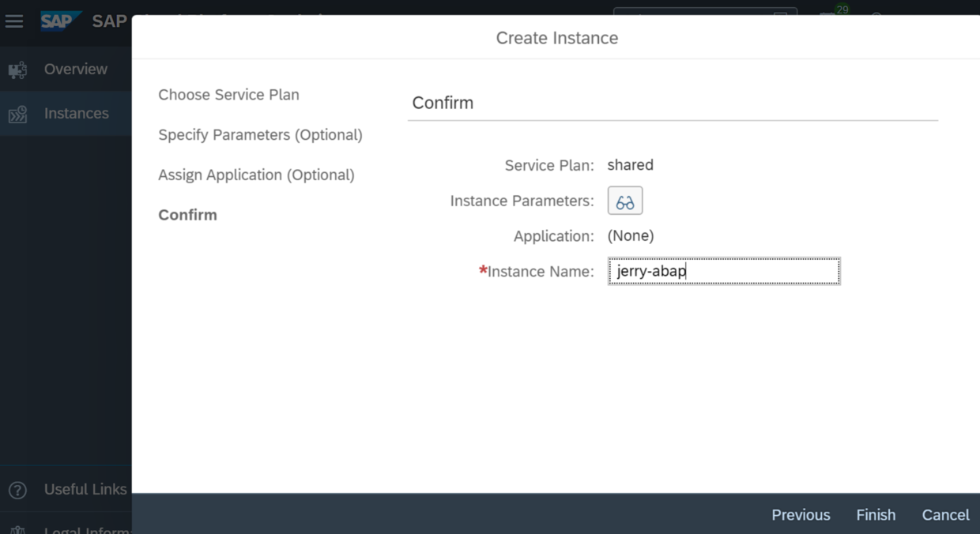980x534 pixels.
Task: Click the Previous button
Action: coord(801,515)
